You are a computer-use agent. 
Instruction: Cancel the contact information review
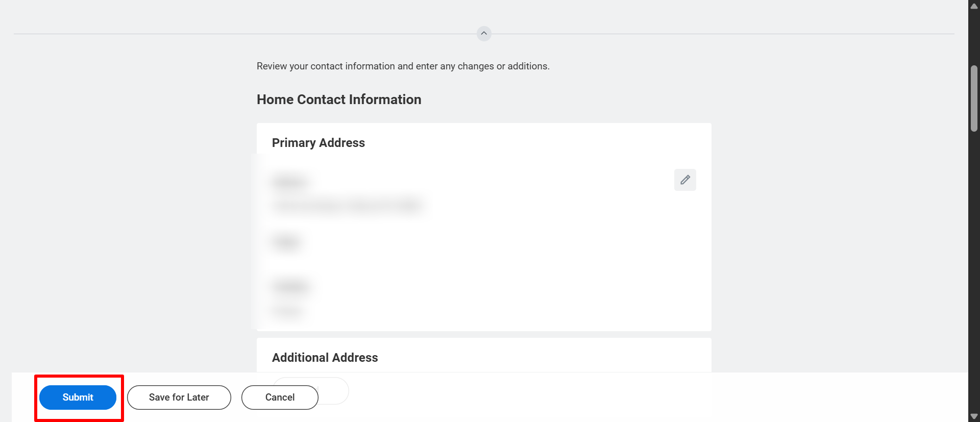pyautogui.click(x=280, y=398)
